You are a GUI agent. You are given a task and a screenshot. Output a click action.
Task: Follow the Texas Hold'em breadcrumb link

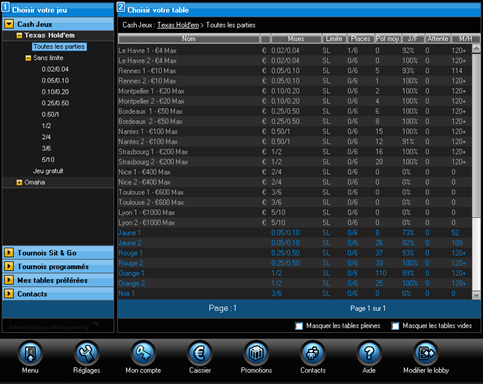tap(178, 25)
